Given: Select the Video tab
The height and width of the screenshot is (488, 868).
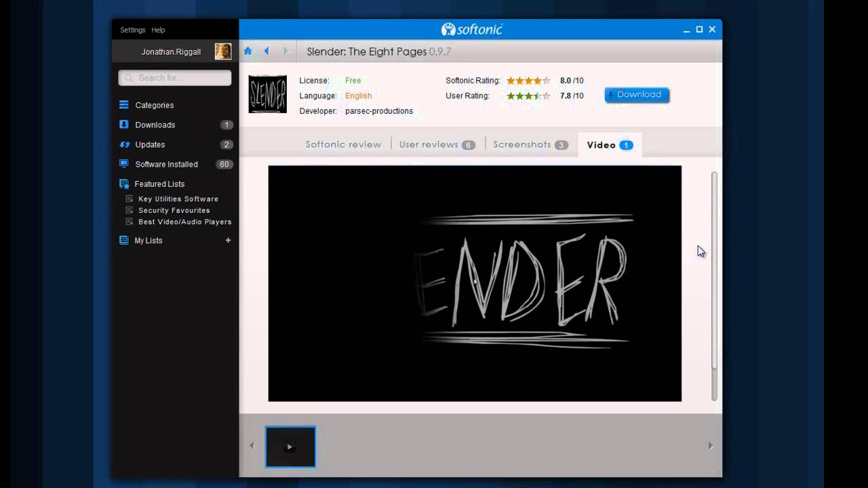Looking at the screenshot, I should tap(610, 144).
